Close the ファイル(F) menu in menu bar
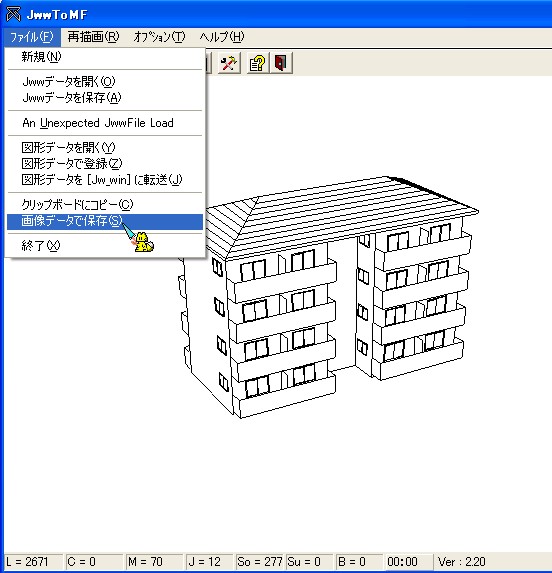 coord(32,37)
